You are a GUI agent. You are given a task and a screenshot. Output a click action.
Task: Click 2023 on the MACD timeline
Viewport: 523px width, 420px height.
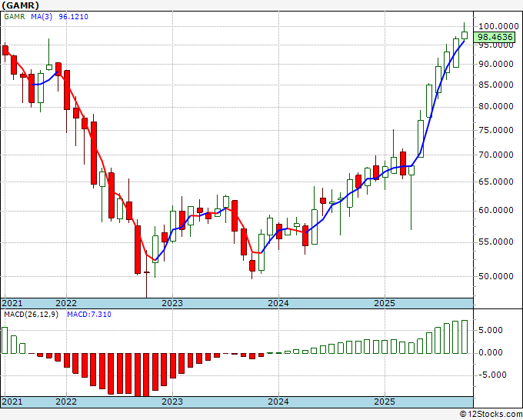(x=172, y=402)
